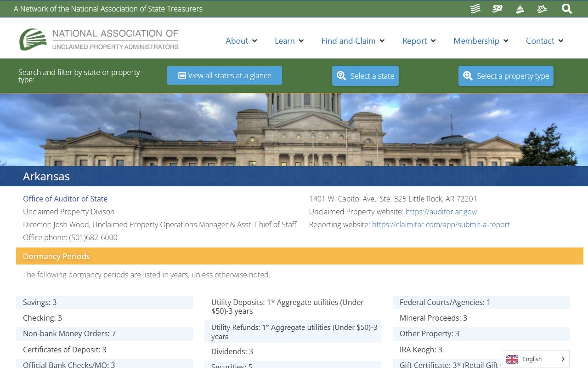Click the 'Utility Refunds' entry
Image resolution: width=588 pixels, height=368 pixels.
pos(293,332)
